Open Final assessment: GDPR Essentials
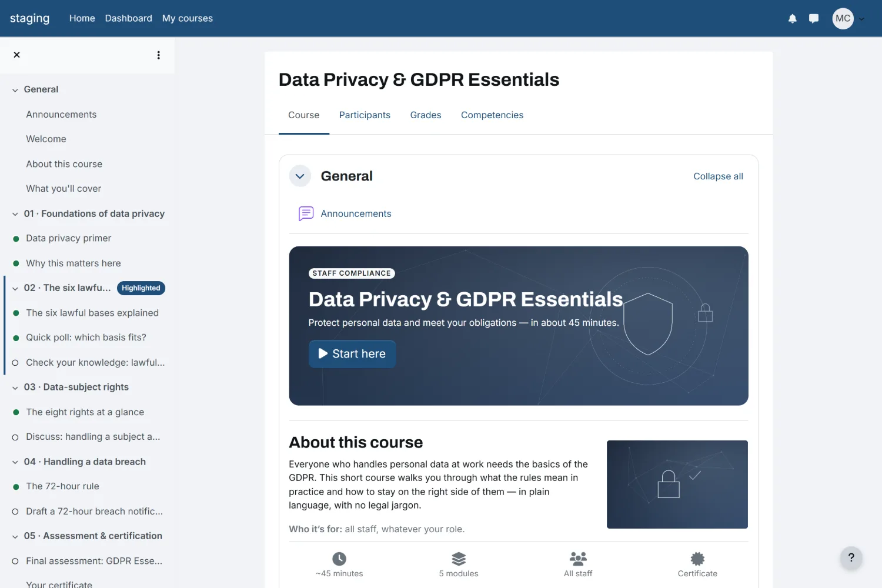This screenshot has width=882, height=588. pyautogui.click(x=94, y=561)
